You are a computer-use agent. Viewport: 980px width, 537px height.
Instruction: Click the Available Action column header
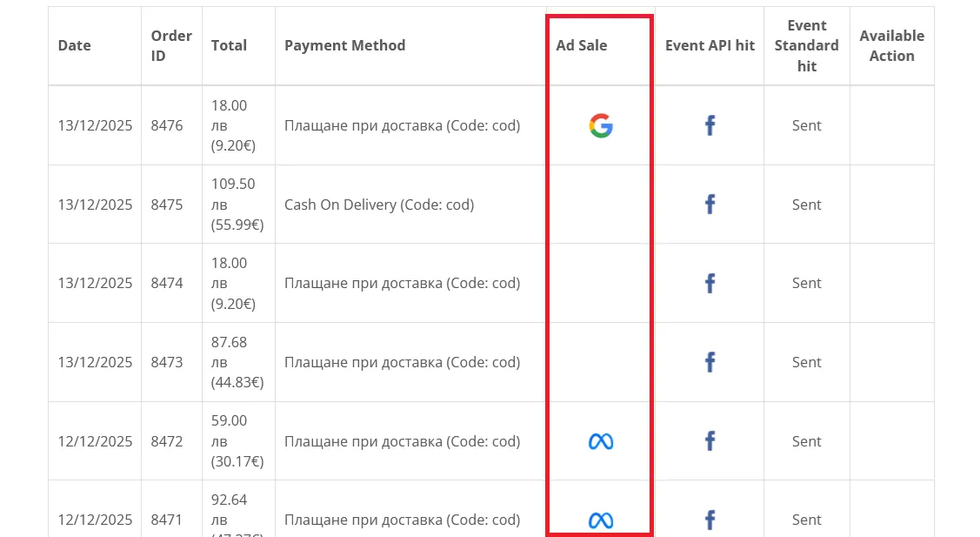point(892,45)
